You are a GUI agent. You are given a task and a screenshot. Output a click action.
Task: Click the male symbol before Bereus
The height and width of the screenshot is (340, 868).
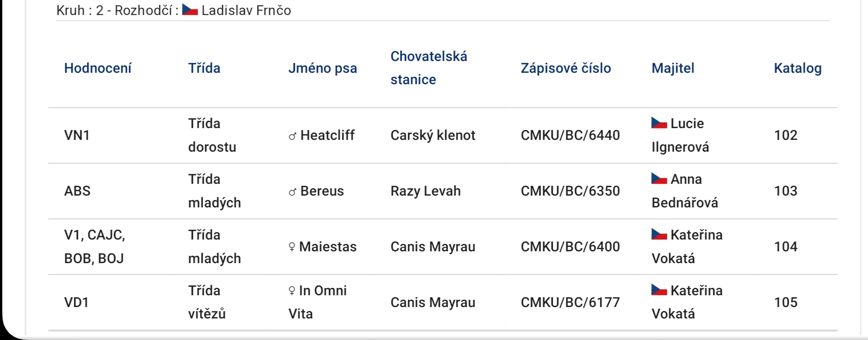[x=292, y=192]
